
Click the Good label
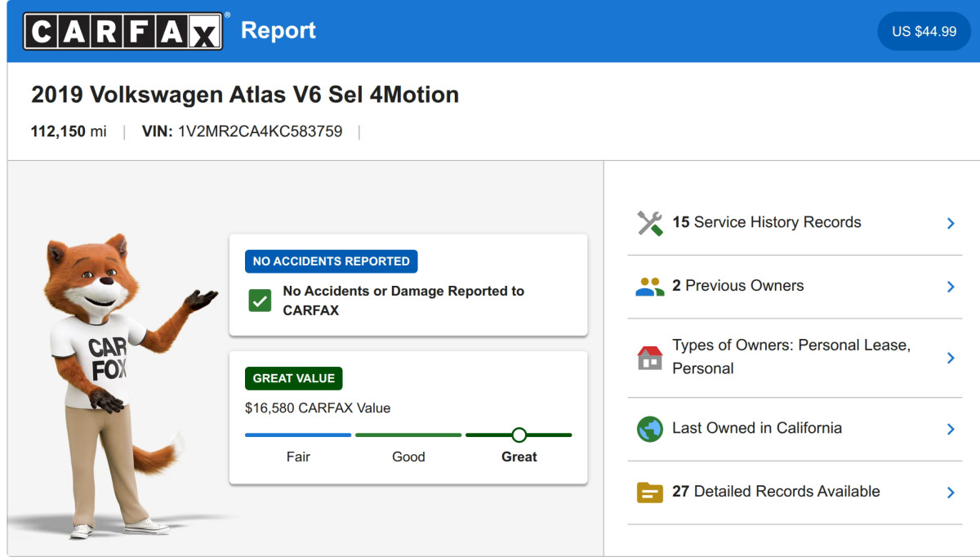click(x=408, y=457)
